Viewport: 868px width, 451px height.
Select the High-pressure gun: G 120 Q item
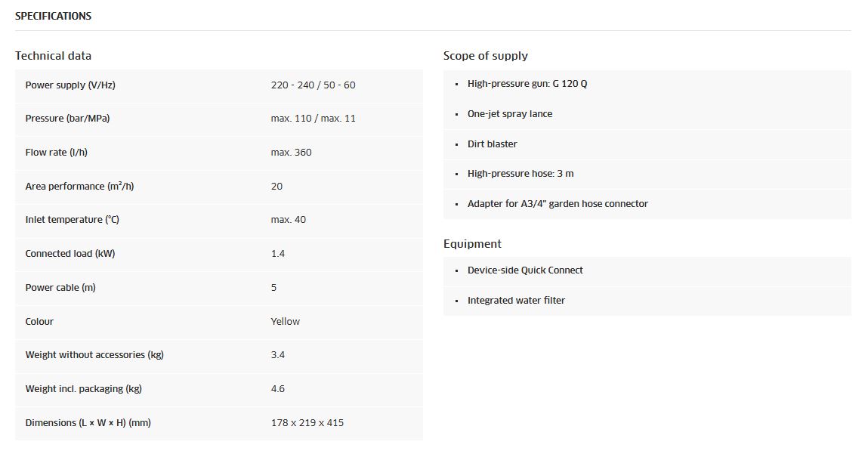(x=527, y=84)
